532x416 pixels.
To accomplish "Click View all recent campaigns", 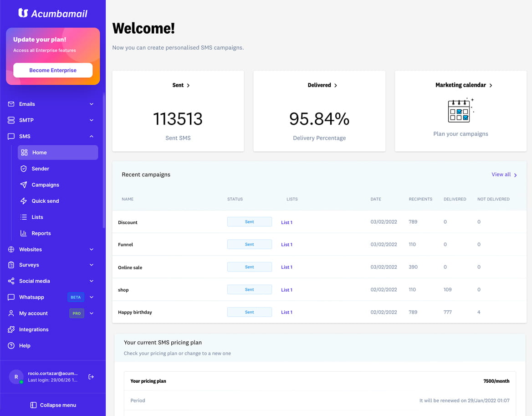I will pyautogui.click(x=504, y=175).
